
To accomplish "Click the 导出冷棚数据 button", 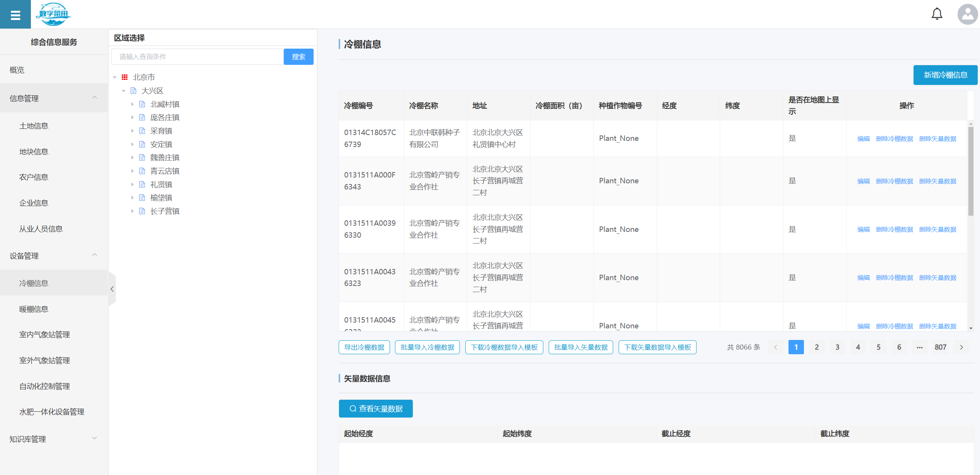I will pos(364,347).
